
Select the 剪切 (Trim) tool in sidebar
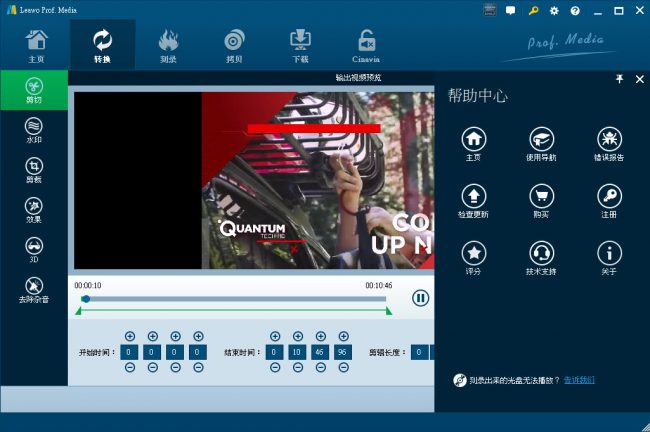pos(34,91)
